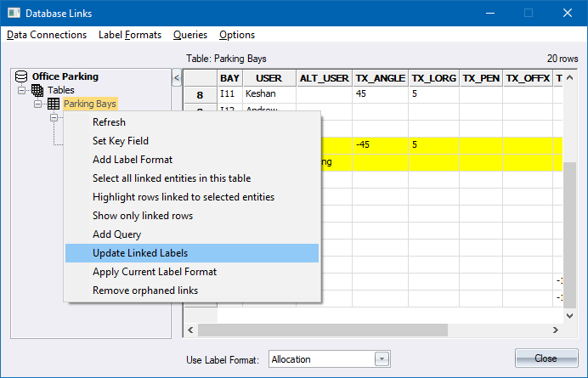588x378 pixels.
Task: Collapse the left tree panel with the arrow
Action: point(177,78)
